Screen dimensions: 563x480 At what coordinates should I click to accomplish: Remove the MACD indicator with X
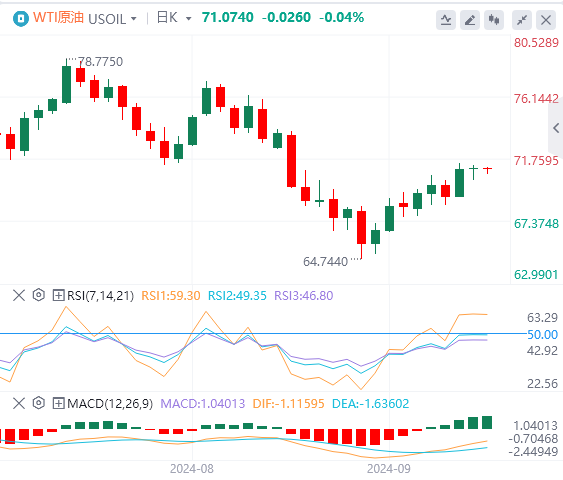tap(19, 404)
